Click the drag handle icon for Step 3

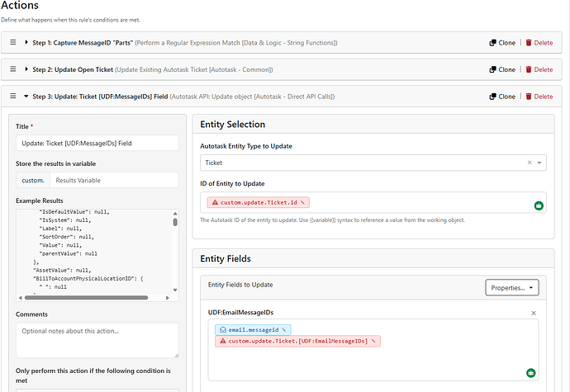click(13, 97)
